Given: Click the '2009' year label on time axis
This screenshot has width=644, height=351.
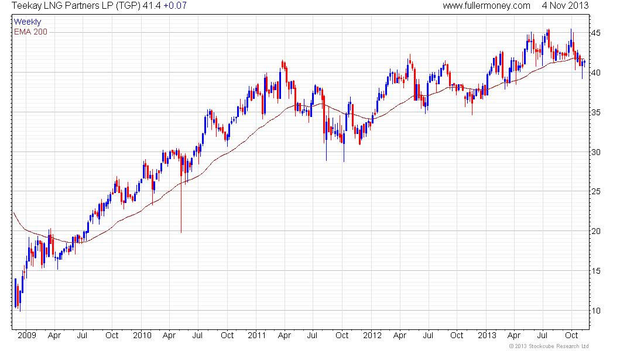Looking at the screenshot, I should click(27, 335).
